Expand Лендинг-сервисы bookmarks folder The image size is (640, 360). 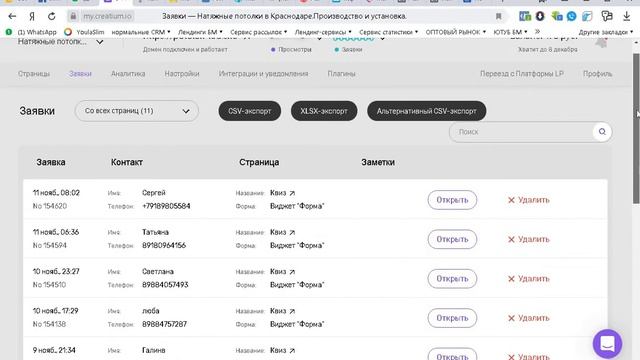tap(323, 32)
